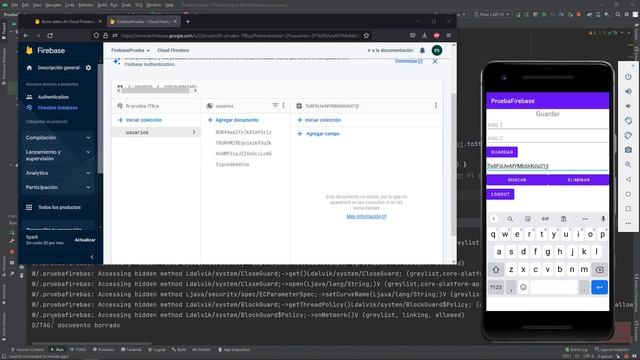Focus the dato 1 input field

click(x=547, y=125)
